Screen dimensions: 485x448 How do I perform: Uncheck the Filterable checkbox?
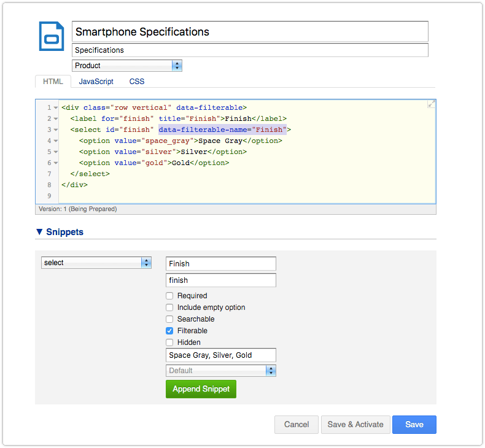click(x=169, y=331)
